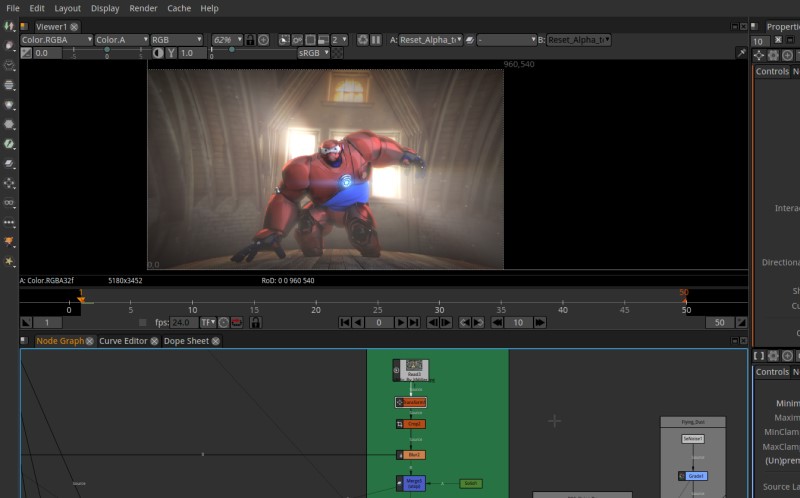Adjust the viewer gain slider

pos(107,50)
